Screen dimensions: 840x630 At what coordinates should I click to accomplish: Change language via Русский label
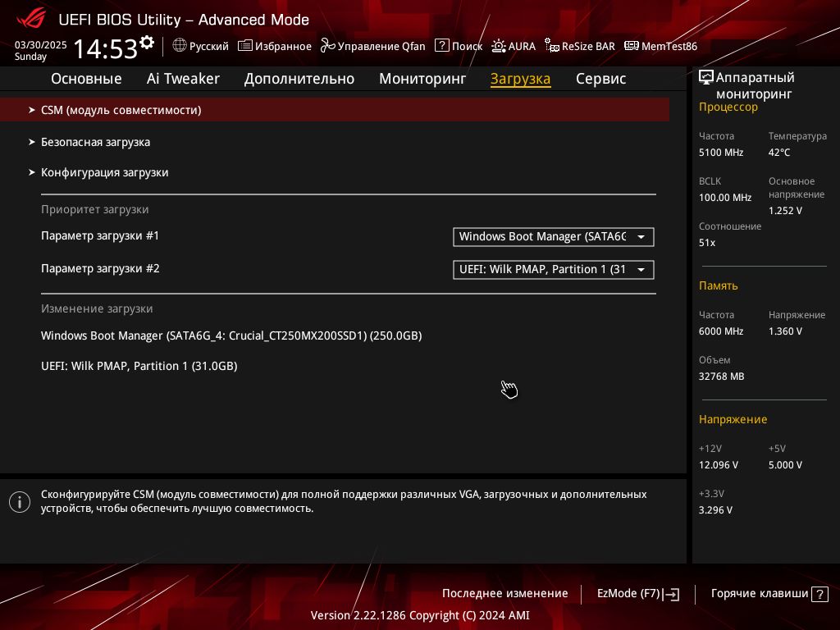tap(209, 46)
